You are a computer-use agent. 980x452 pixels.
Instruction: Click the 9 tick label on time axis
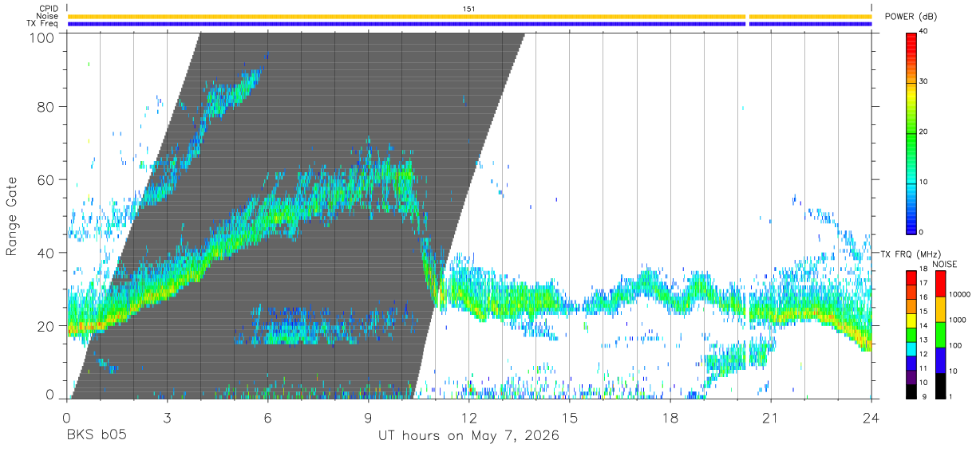pos(368,417)
